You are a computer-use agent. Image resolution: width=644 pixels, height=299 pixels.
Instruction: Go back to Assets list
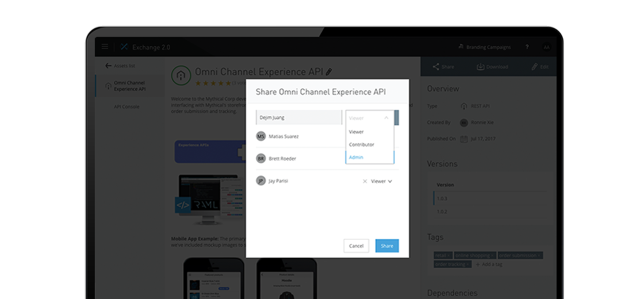point(124,66)
